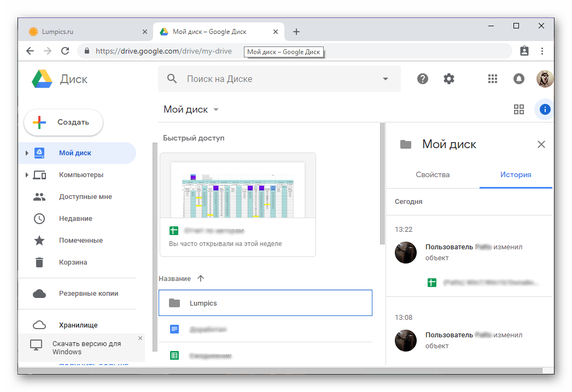Switch to grid view layout icon
Viewport: 572px width, 392px height.
click(x=519, y=109)
